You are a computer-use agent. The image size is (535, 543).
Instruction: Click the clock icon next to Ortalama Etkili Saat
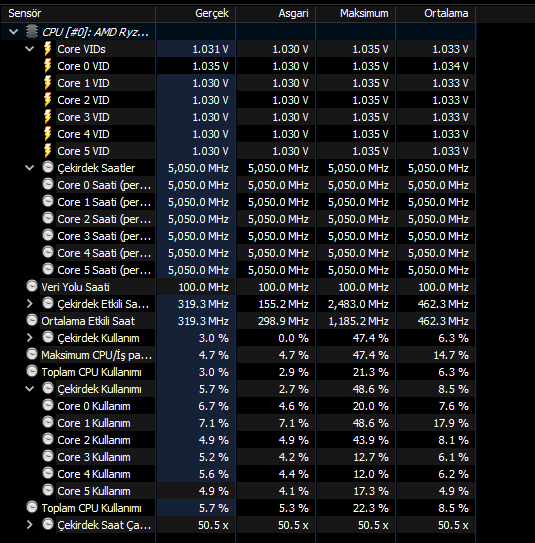click(x=32, y=320)
